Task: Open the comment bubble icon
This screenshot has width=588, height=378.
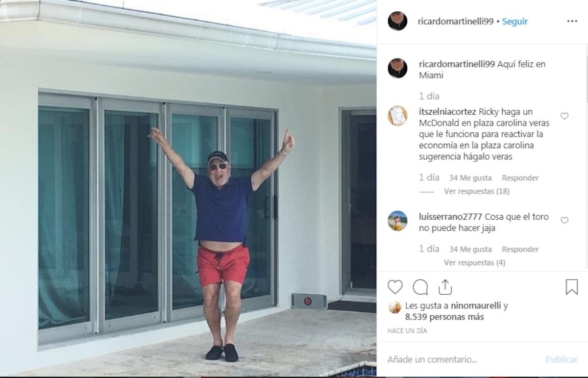Action: coord(420,287)
